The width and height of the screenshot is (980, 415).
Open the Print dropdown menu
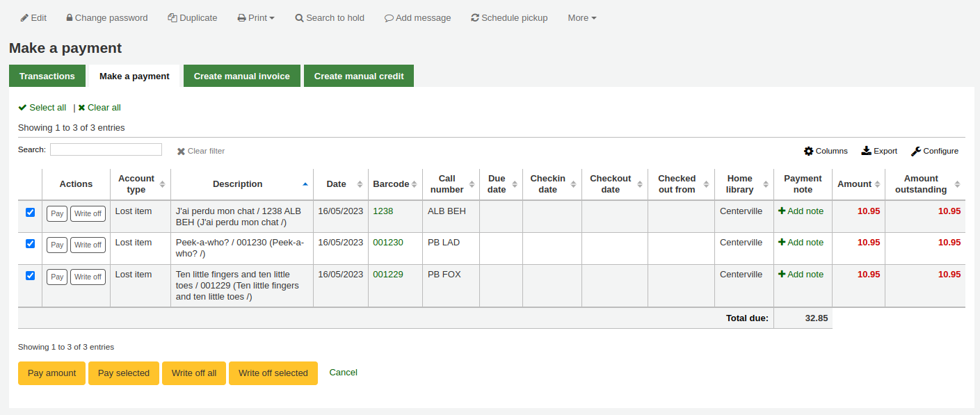[256, 17]
